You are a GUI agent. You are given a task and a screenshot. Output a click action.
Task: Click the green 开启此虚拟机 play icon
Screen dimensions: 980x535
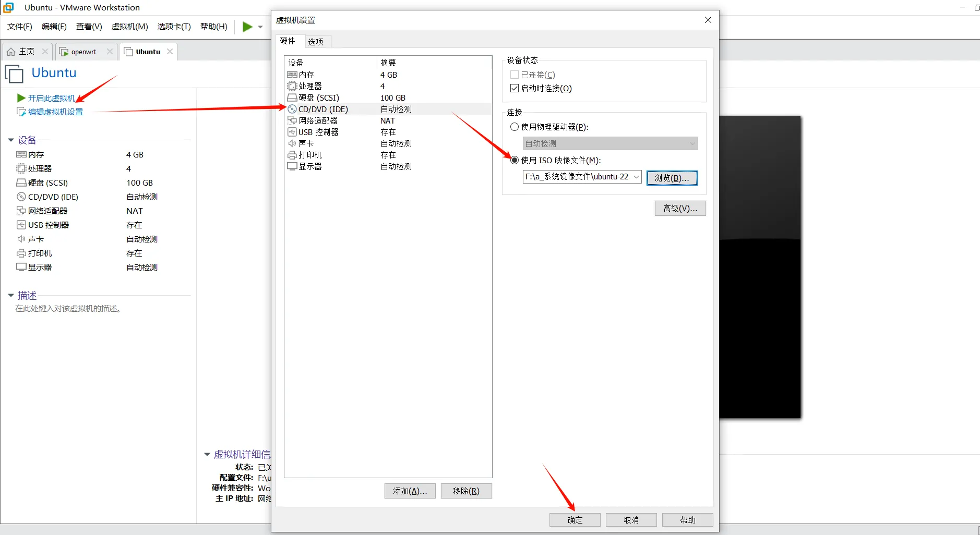coord(20,98)
